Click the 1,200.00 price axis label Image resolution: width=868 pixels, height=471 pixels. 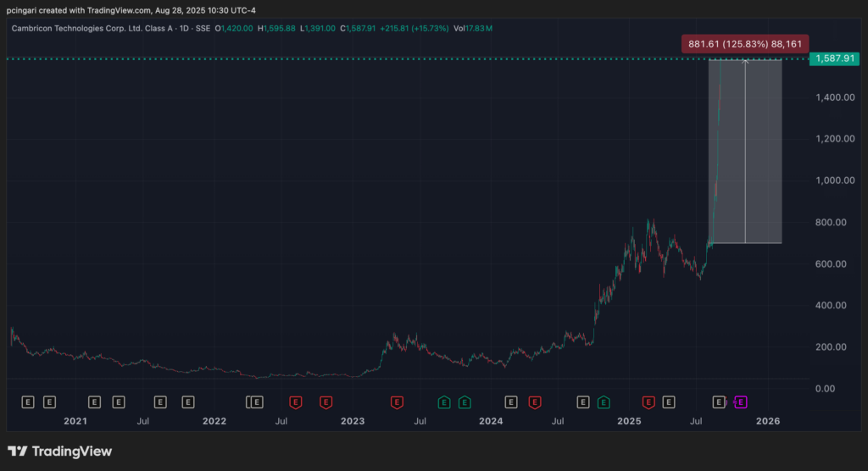(x=835, y=139)
